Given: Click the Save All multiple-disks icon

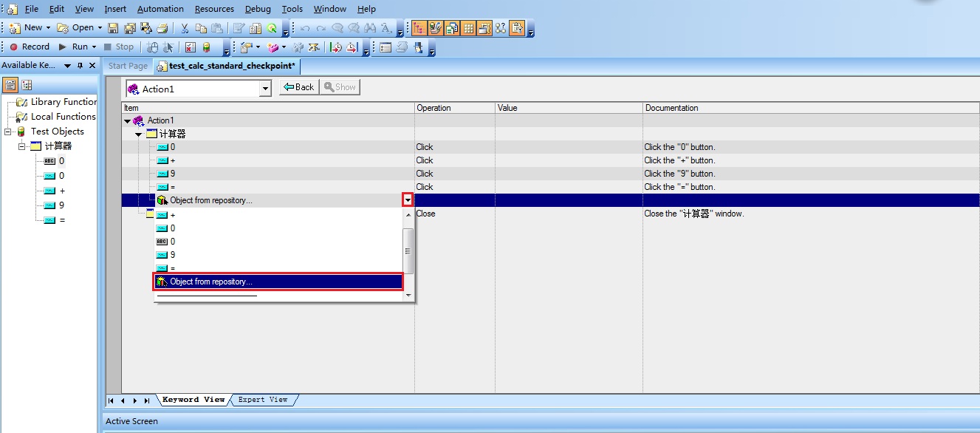Looking at the screenshot, I should [130, 28].
